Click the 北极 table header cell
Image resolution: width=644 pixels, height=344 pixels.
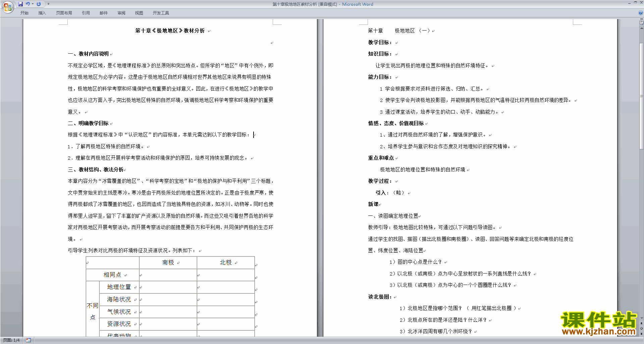(226, 262)
